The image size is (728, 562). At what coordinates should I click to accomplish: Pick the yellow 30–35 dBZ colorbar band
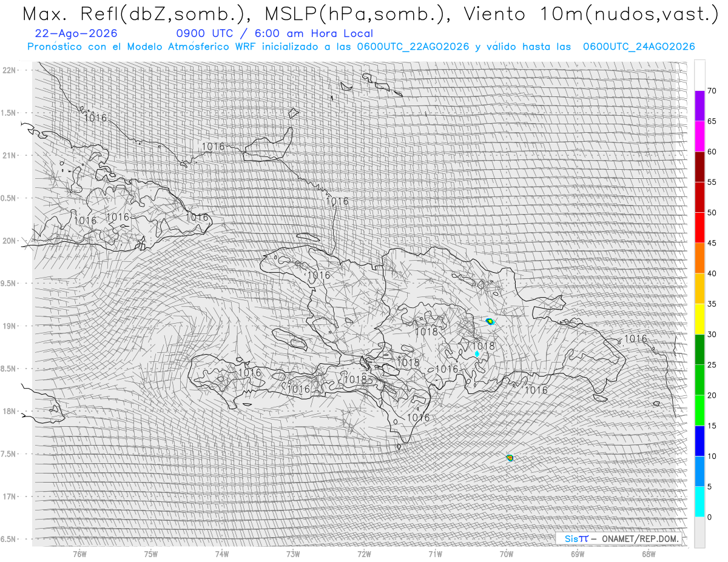[x=699, y=319]
